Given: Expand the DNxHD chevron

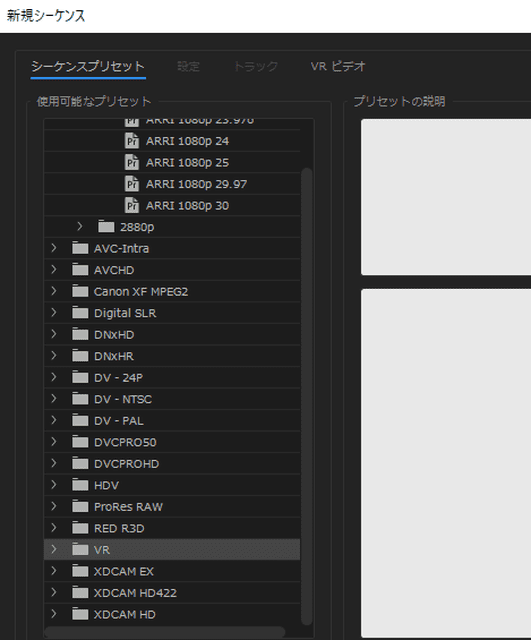Looking at the screenshot, I should click(54, 334).
